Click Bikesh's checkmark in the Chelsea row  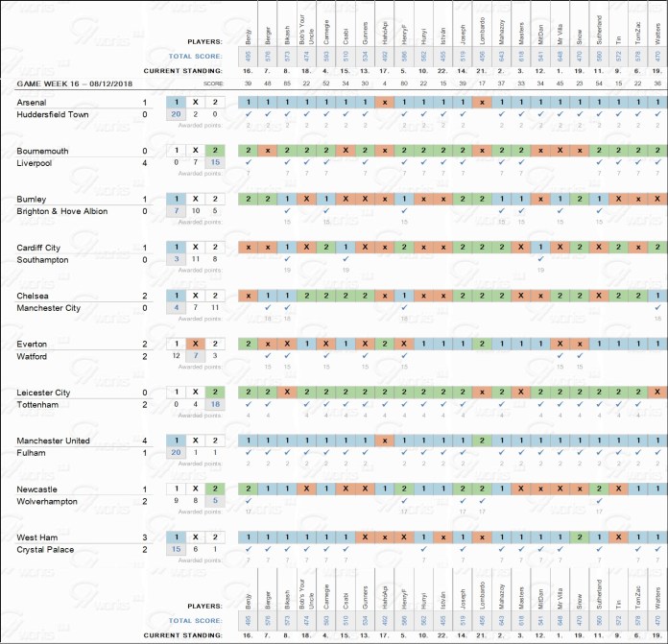286,307
